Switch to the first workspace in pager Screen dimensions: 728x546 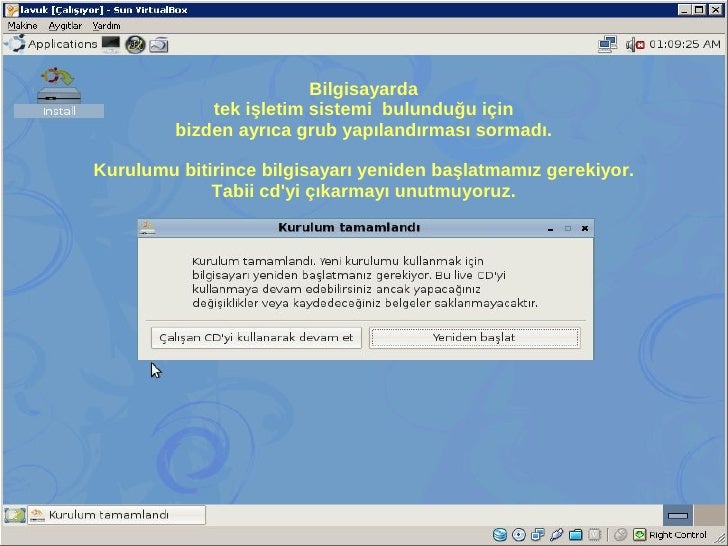[x=677, y=515]
